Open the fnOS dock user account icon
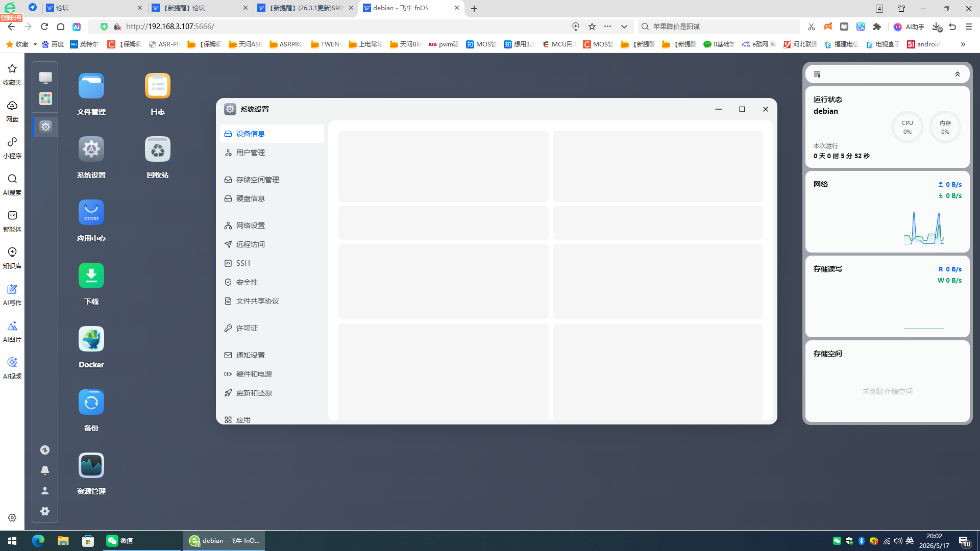 (45, 490)
